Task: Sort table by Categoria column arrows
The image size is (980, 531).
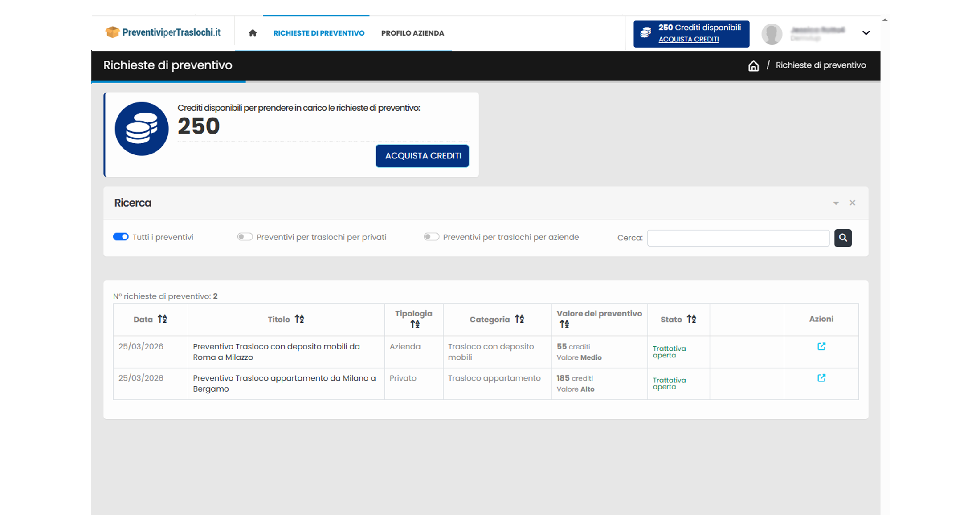Action: [x=519, y=319]
